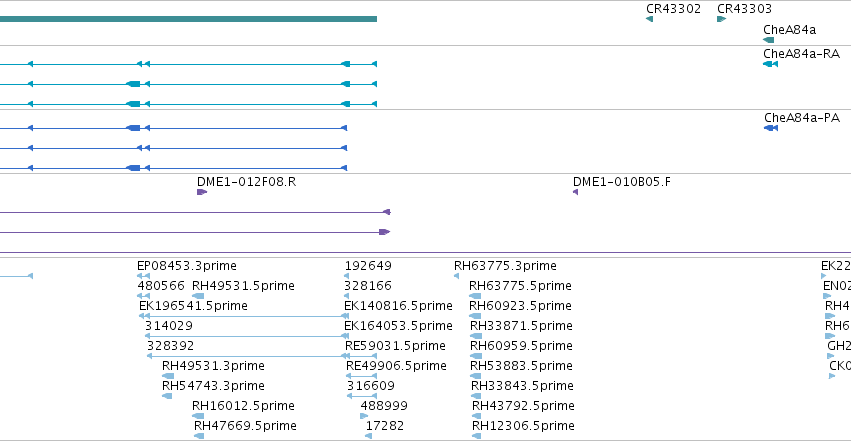The image size is (851, 441).
Task: Select the RE49906.5prime feature glyph
Action: tap(361, 376)
